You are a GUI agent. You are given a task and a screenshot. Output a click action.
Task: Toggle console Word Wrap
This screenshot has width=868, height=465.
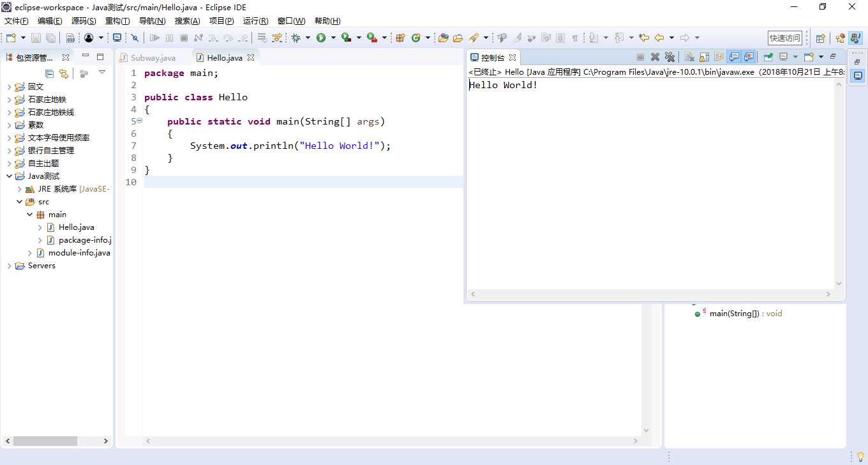click(719, 57)
